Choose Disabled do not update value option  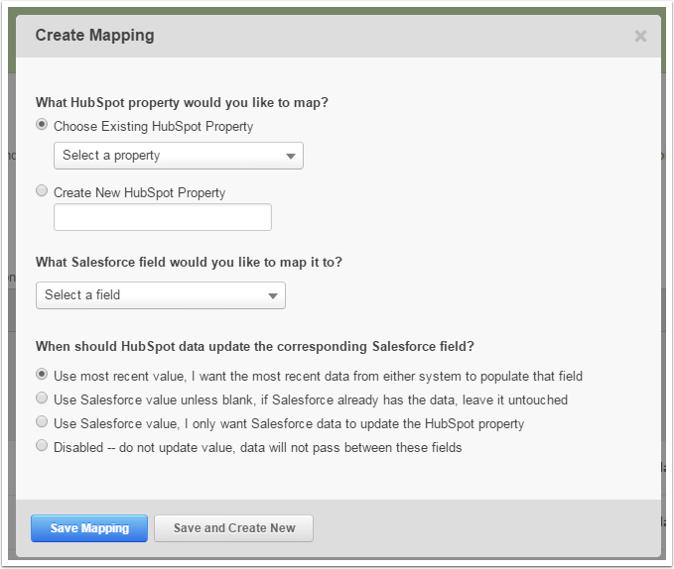pyautogui.click(x=42, y=445)
